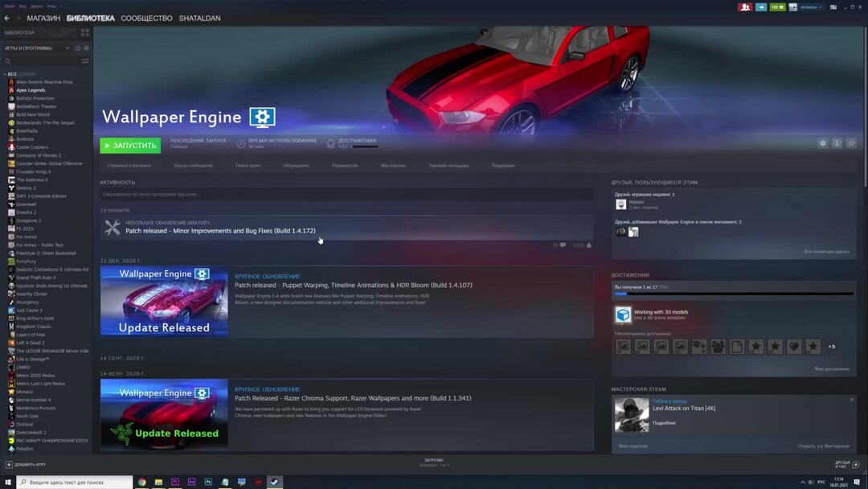
Task: Dismiss the workshop item with its X
Action: tap(851, 400)
